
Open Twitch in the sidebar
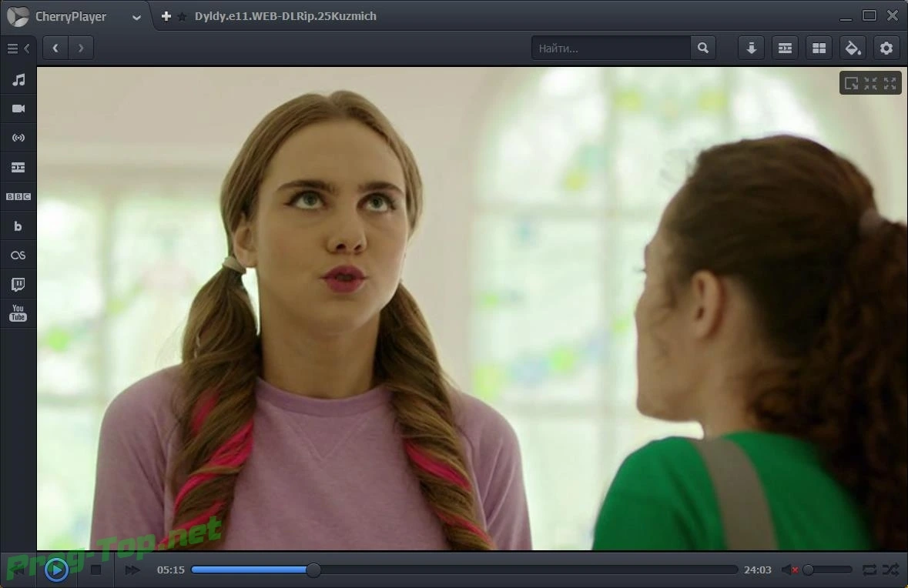[x=18, y=284]
